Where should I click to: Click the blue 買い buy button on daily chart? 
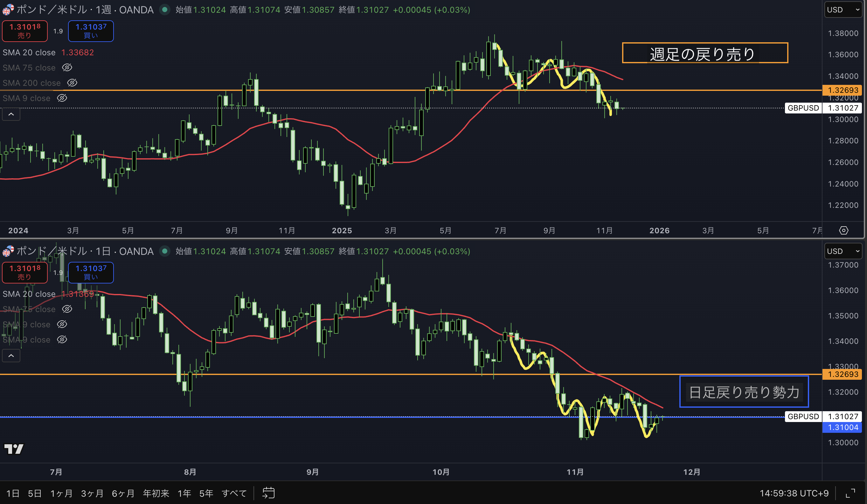(x=91, y=272)
